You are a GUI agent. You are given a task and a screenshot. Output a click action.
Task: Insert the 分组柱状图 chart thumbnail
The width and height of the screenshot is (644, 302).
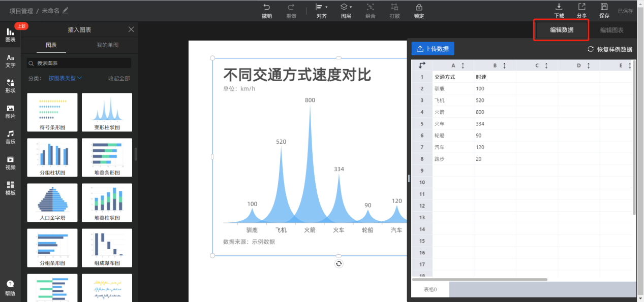(52, 157)
